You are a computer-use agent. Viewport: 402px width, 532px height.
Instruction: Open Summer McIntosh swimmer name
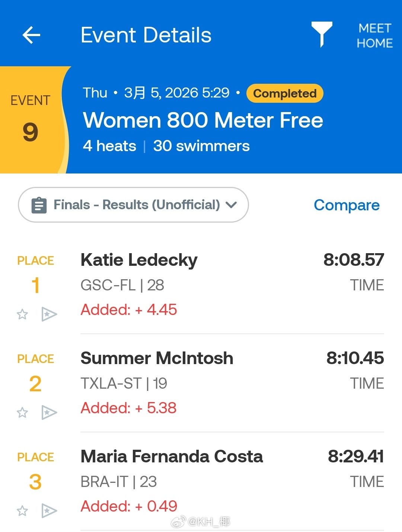tap(157, 358)
